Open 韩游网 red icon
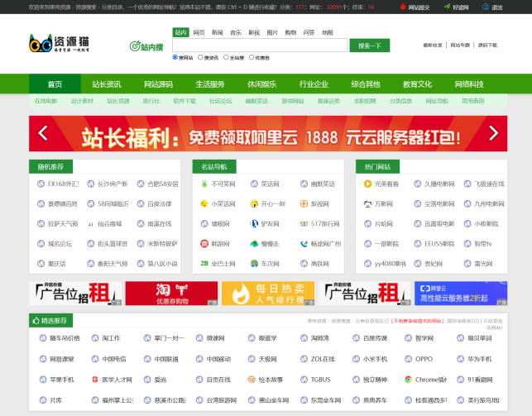The width and height of the screenshot is (532, 416). pyautogui.click(x=204, y=244)
